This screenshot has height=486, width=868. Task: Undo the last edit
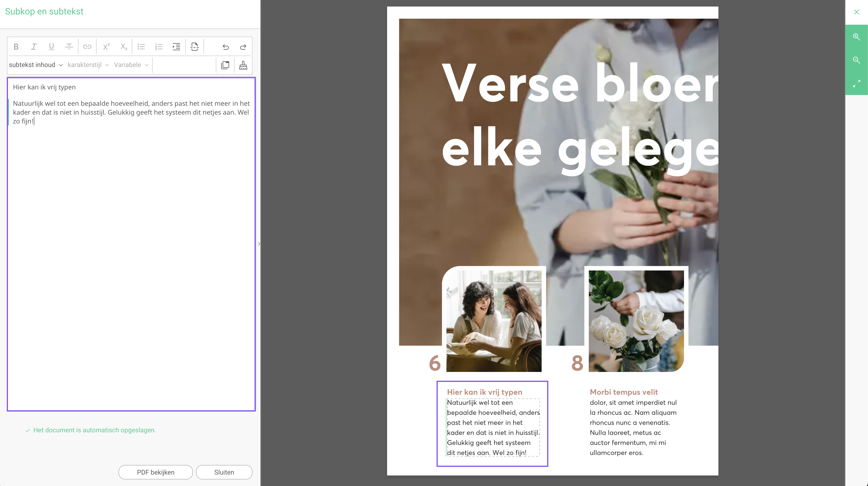(x=226, y=47)
